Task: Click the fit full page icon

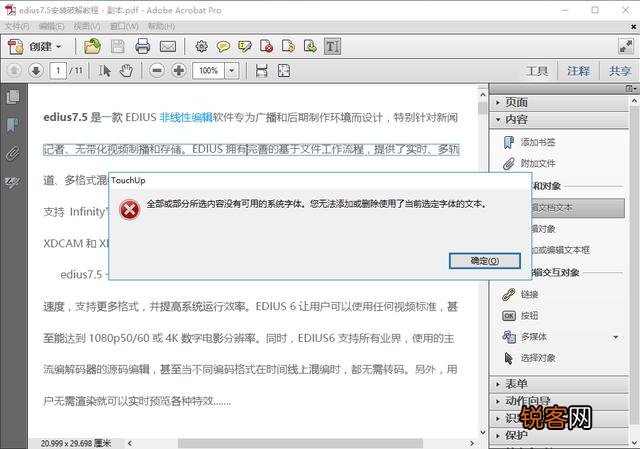Action: pos(284,71)
